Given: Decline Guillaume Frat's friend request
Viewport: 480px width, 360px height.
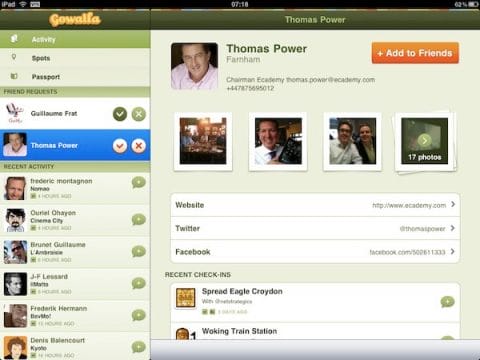Looking at the screenshot, I should pyautogui.click(x=138, y=114).
